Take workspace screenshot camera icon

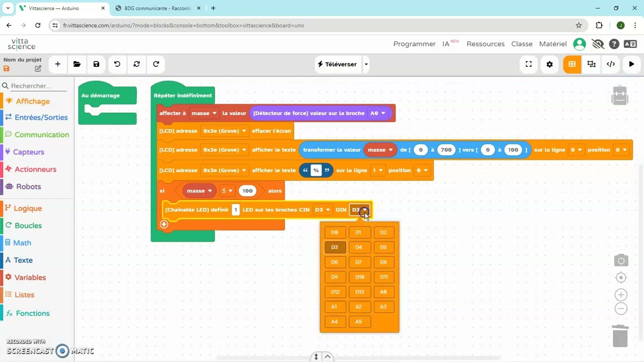(x=621, y=260)
